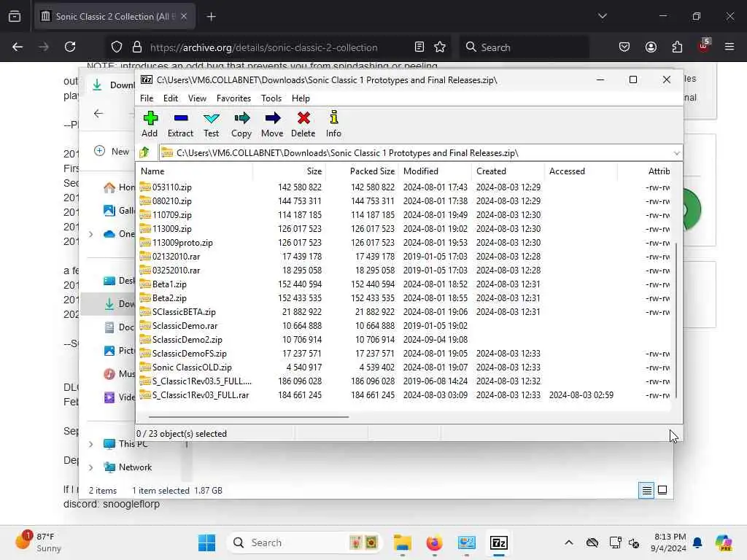
Task: Open File Explorer from the taskbar
Action: [x=403, y=542]
